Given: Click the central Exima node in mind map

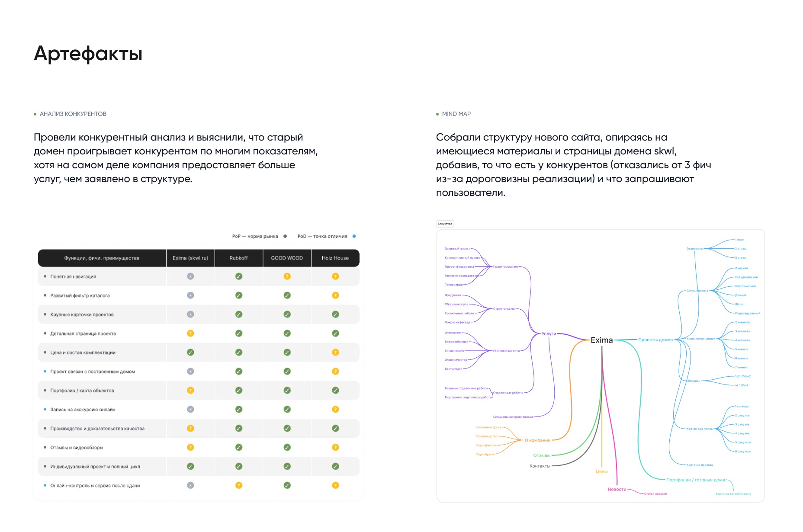Looking at the screenshot, I should 602,340.
